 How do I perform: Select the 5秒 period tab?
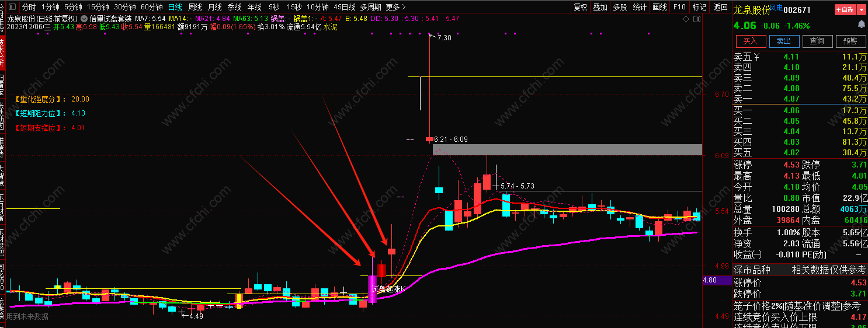point(274,7)
